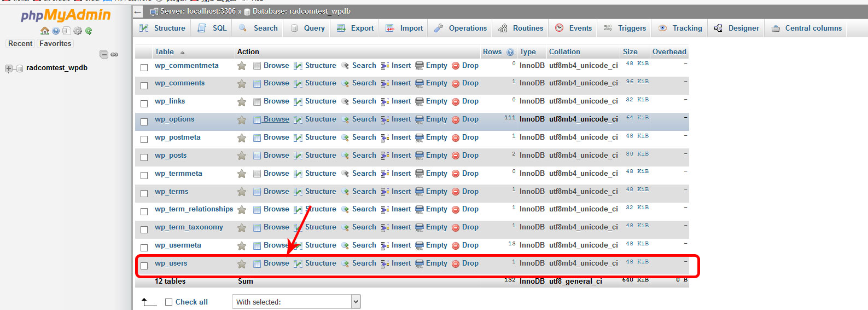868x310 pixels.
Task: Tick the checkbox for wp_commentmeta
Action: (x=144, y=67)
